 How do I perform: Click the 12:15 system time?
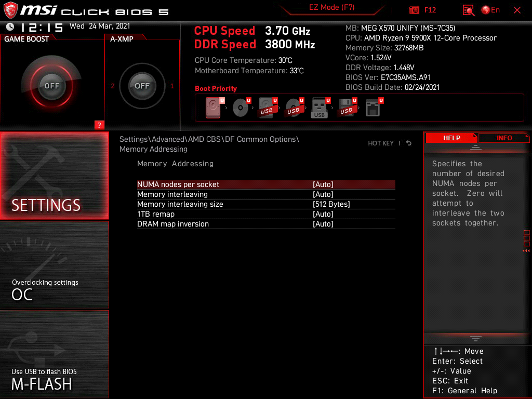coord(42,28)
